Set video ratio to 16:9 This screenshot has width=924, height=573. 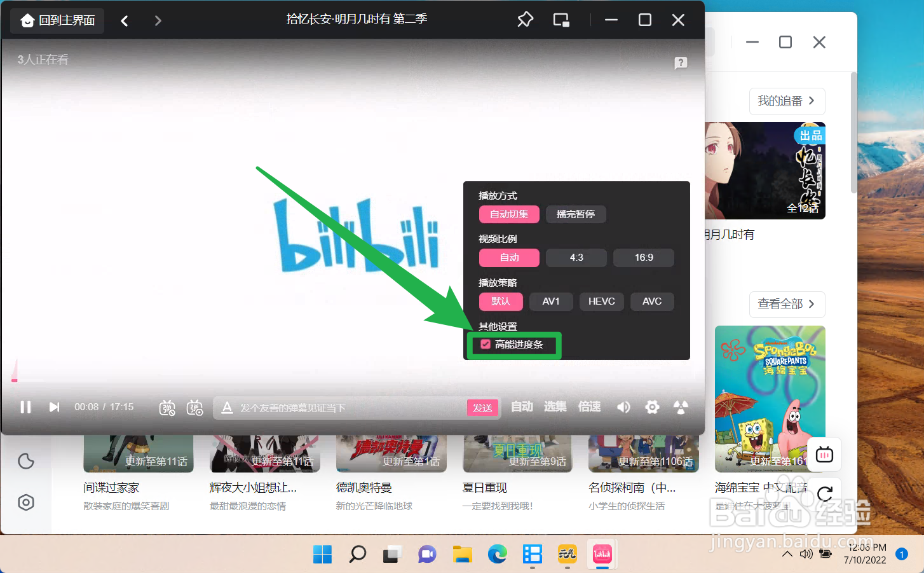point(644,258)
